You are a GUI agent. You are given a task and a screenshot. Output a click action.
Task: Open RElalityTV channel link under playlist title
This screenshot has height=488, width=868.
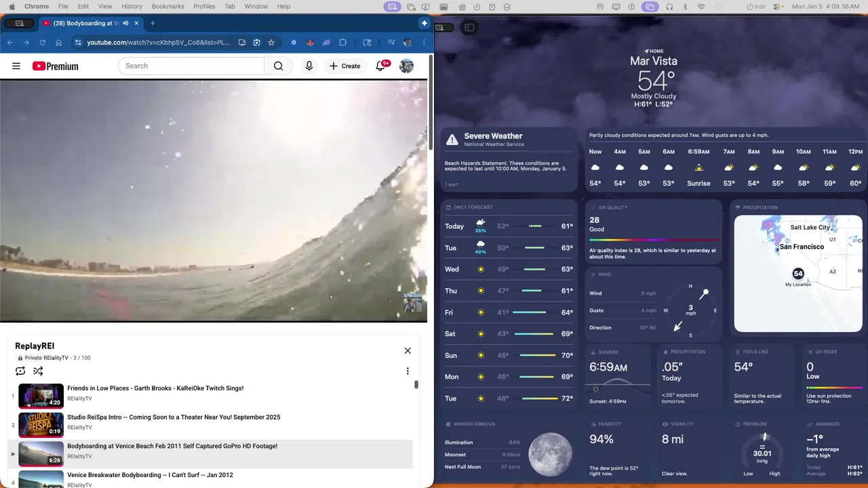point(56,357)
